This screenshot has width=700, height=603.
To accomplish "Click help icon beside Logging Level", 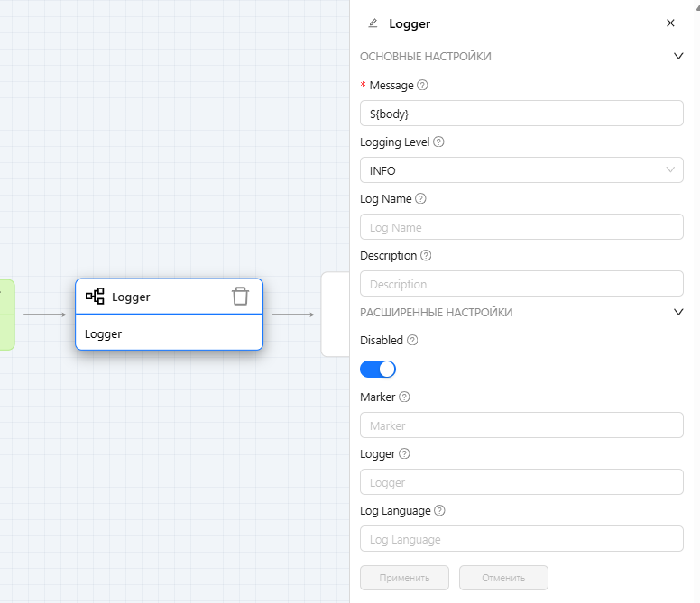I will [439, 142].
